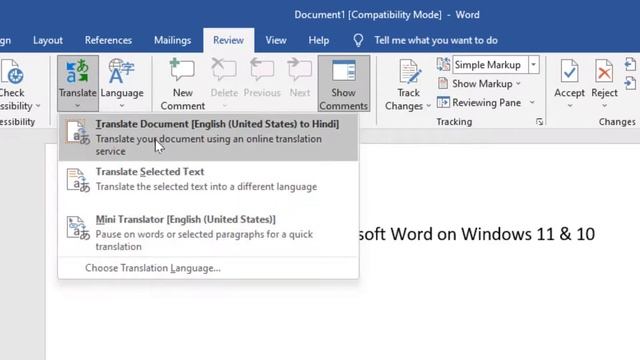Viewport: 640px width, 360px height.
Task: Select the Review tab
Action: (229, 40)
